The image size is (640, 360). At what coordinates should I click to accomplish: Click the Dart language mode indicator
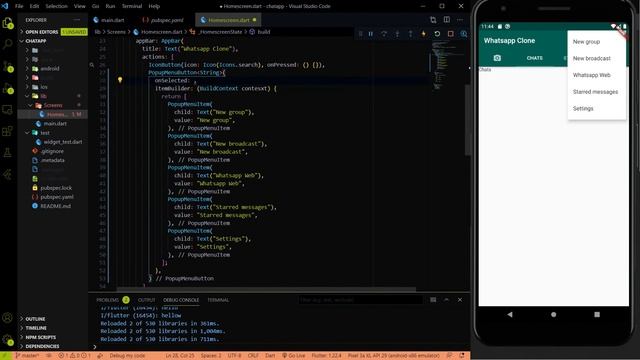click(270, 356)
